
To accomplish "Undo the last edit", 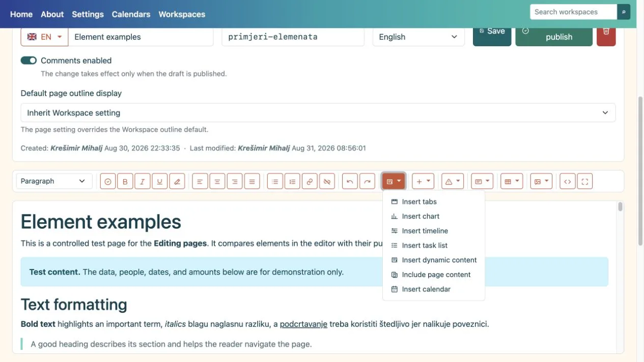I will pos(350,182).
